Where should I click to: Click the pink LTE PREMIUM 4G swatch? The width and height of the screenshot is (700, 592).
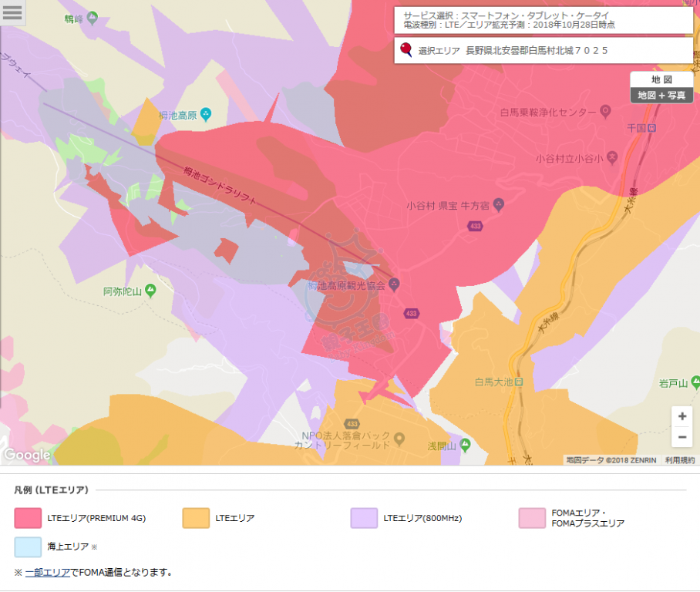[27, 518]
